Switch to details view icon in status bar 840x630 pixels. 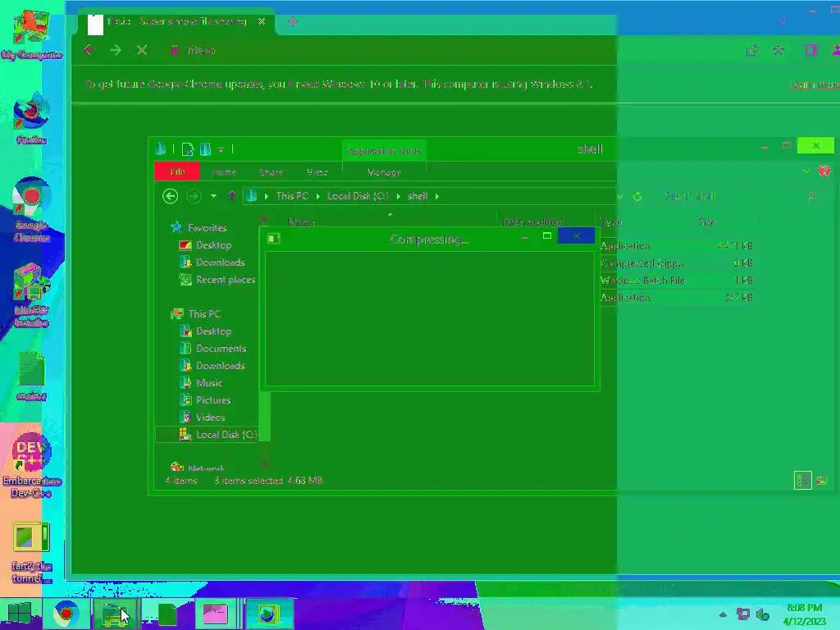[802, 480]
